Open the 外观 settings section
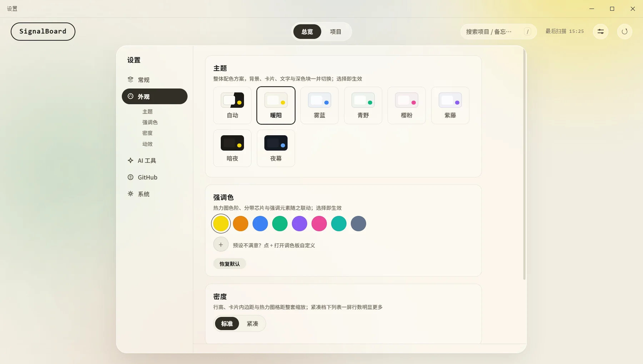The width and height of the screenshot is (643, 364). pos(155,96)
